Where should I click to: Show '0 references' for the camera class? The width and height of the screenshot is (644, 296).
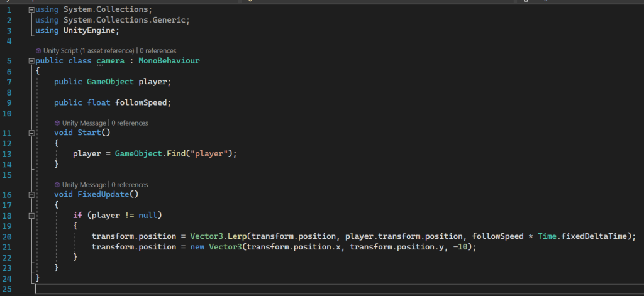158,50
